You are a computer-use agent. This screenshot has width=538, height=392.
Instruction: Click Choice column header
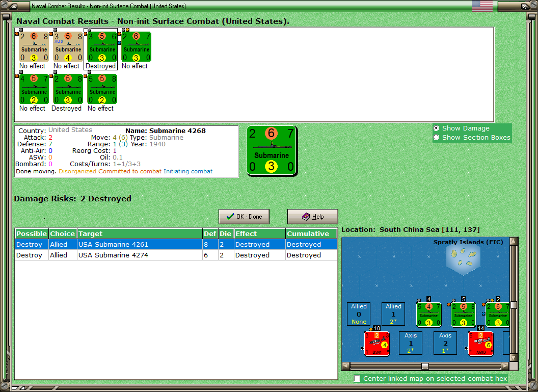pos(63,233)
